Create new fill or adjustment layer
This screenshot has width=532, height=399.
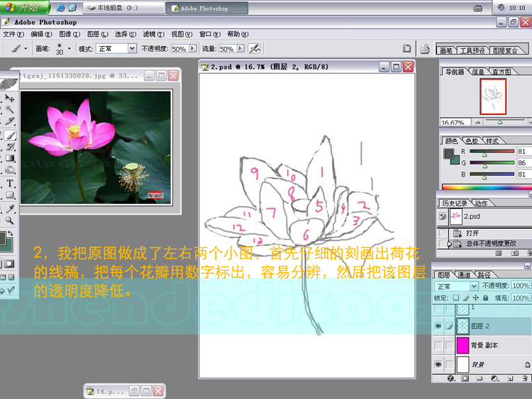[494, 378]
